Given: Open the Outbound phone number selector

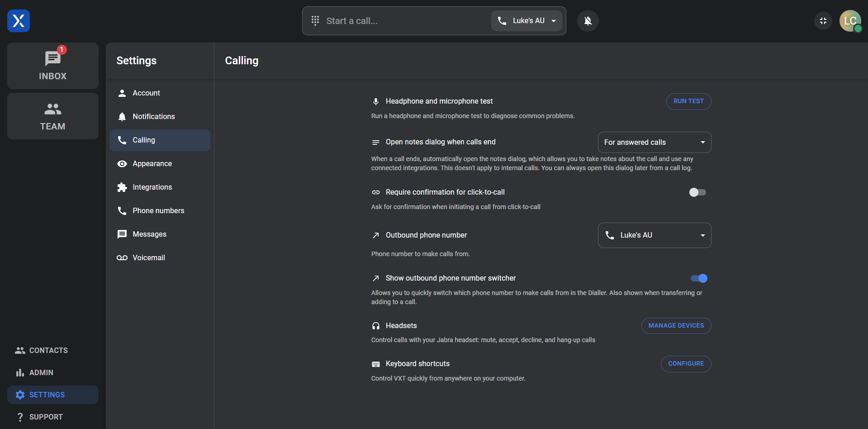Looking at the screenshot, I should pos(654,235).
